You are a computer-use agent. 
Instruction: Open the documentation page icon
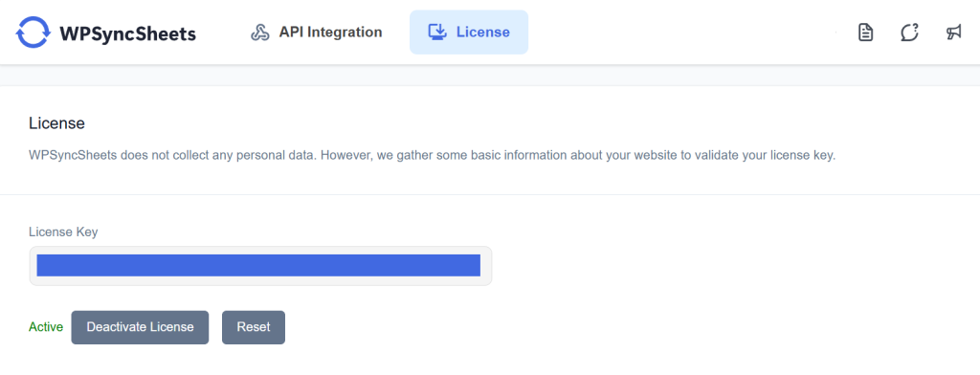point(865,33)
